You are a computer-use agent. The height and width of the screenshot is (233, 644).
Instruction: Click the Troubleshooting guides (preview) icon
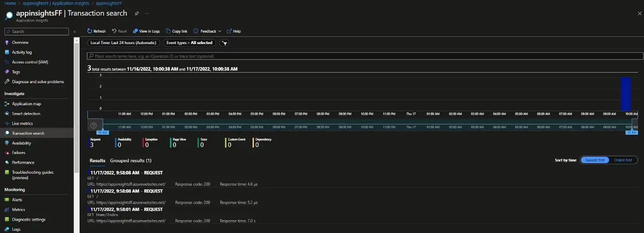(7, 172)
